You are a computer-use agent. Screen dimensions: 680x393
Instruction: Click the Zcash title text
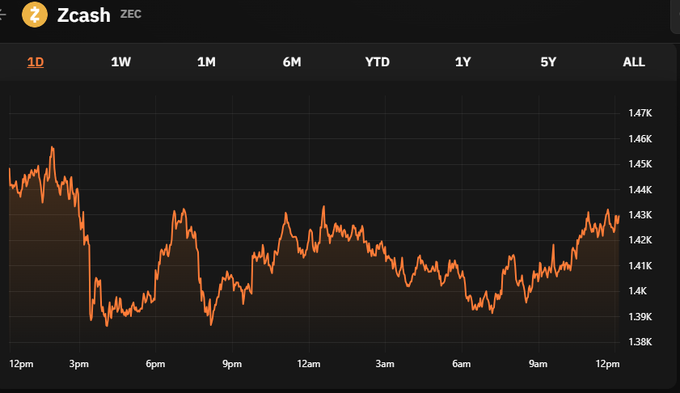coord(84,15)
